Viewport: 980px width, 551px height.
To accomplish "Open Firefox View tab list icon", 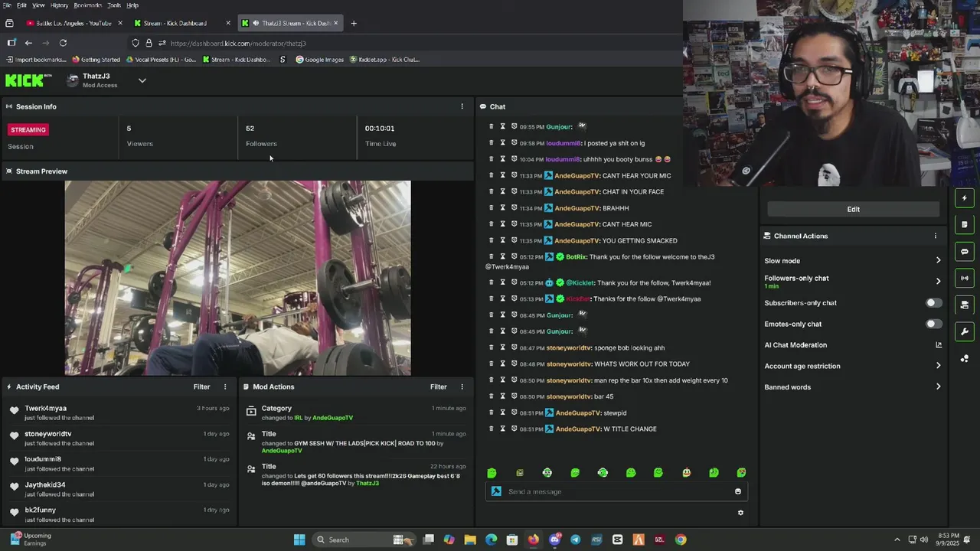I will pos(9,23).
